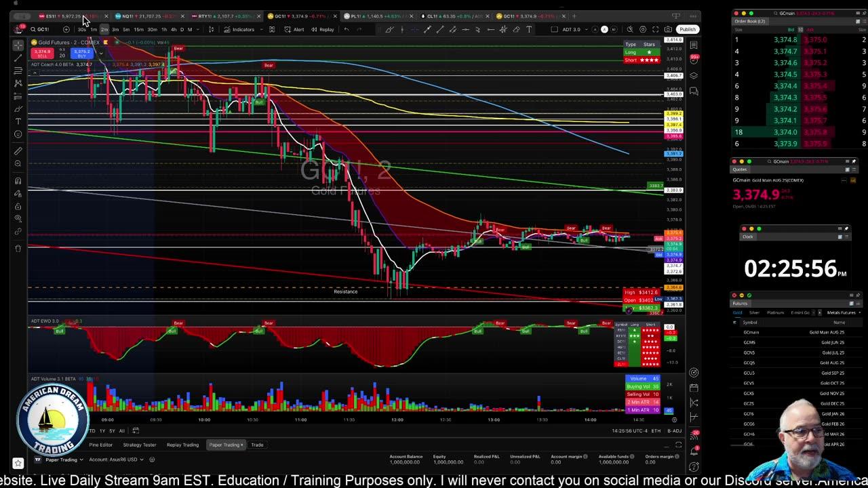The image size is (868, 488).
Task: Select the 30s timeframe
Action: click(81, 29)
